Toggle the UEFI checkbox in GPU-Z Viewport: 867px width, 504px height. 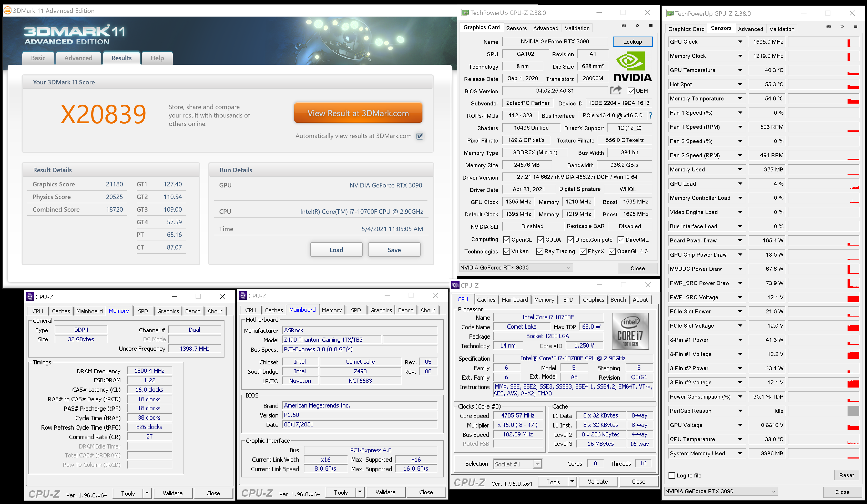click(x=631, y=91)
